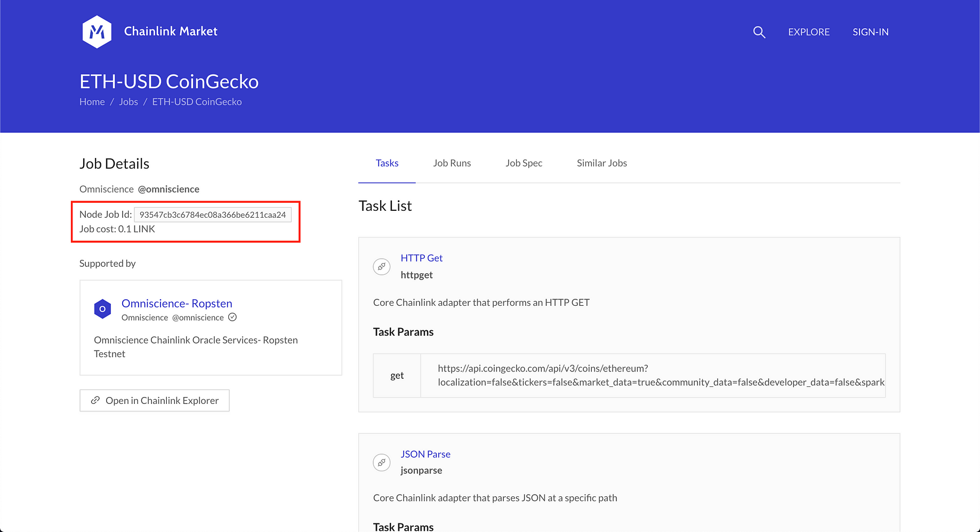Click the Chainlink Market title text
The image size is (980, 532).
[171, 31]
